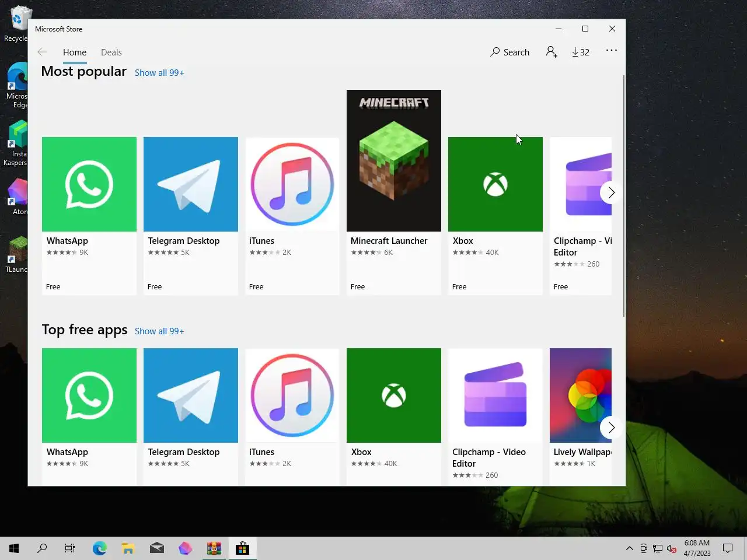Screen dimensions: 747x560
Task: Open Mail app from taskbar
Action: point(157,548)
